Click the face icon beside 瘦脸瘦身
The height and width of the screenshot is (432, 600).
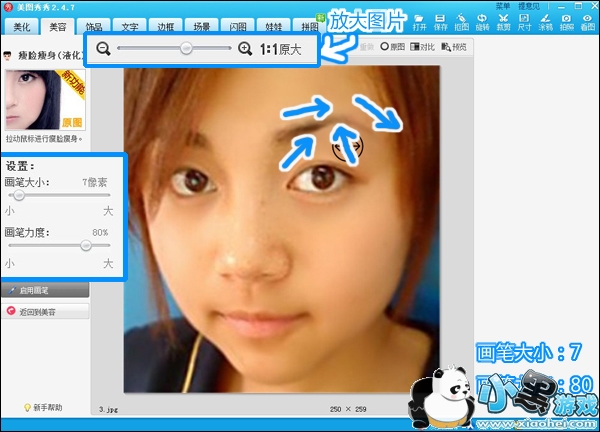pyautogui.click(x=7, y=56)
